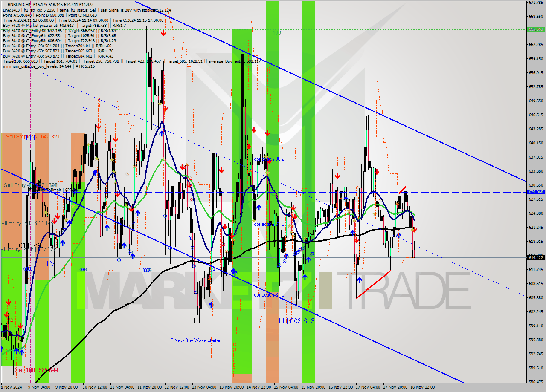Image resolution: width=546 pixels, height=392 pixels.
Task: Click price axis value 649.650
Action: coord(536,101)
